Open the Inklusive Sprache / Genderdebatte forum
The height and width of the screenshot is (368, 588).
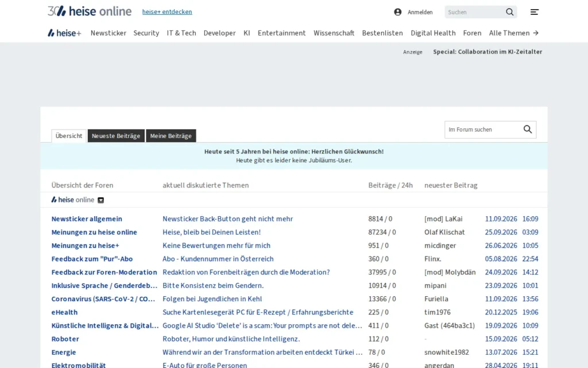tap(105, 286)
